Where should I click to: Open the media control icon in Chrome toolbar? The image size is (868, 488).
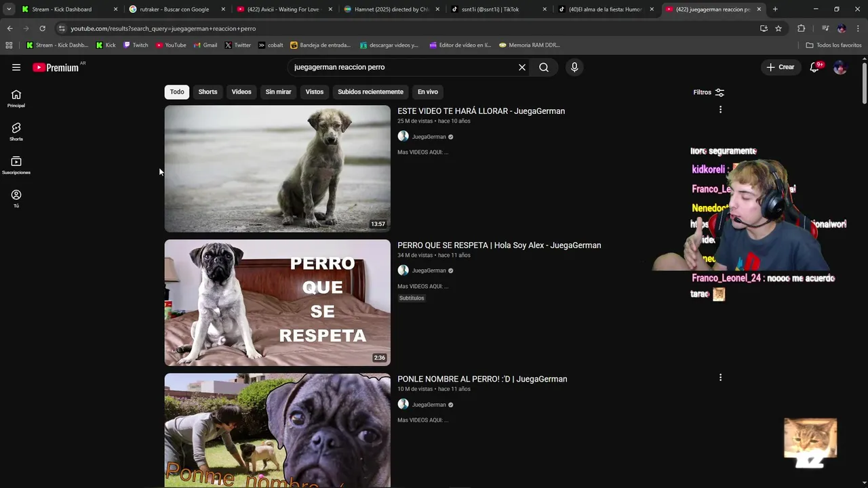[825, 28]
